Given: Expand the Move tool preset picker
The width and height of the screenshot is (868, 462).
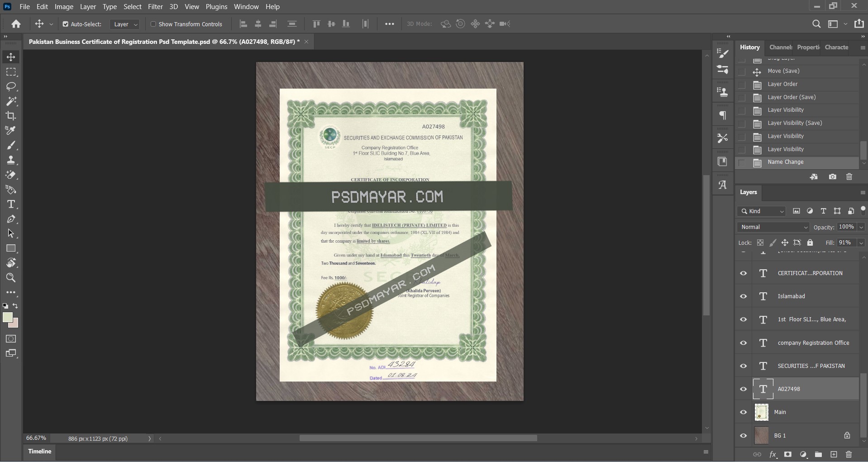Looking at the screenshot, I should click(51, 24).
